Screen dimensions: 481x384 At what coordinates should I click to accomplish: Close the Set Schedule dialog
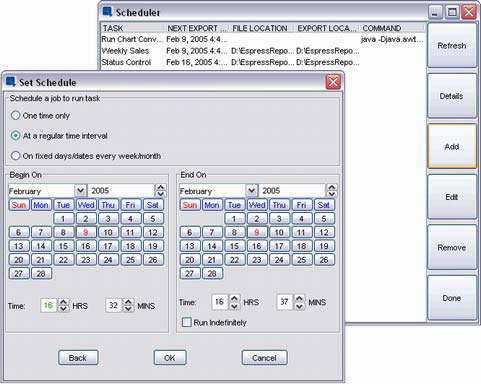tap(333, 82)
